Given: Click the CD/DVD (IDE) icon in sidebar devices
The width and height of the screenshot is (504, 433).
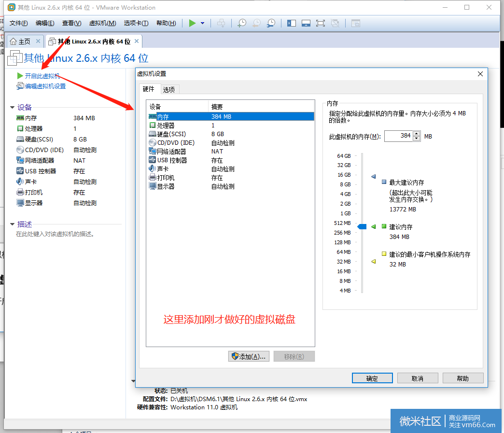Looking at the screenshot, I should click(x=20, y=150).
